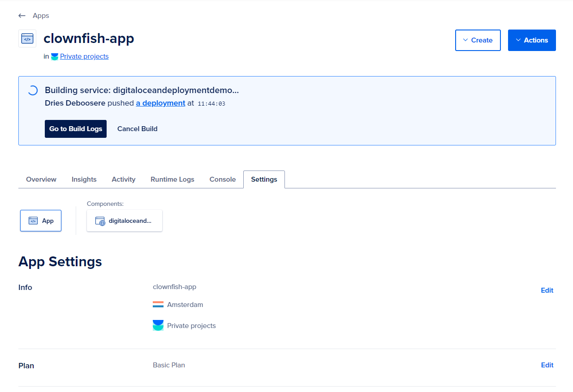Select the App settings button
Image resolution: width=573 pixels, height=392 pixels.
(x=41, y=221)
